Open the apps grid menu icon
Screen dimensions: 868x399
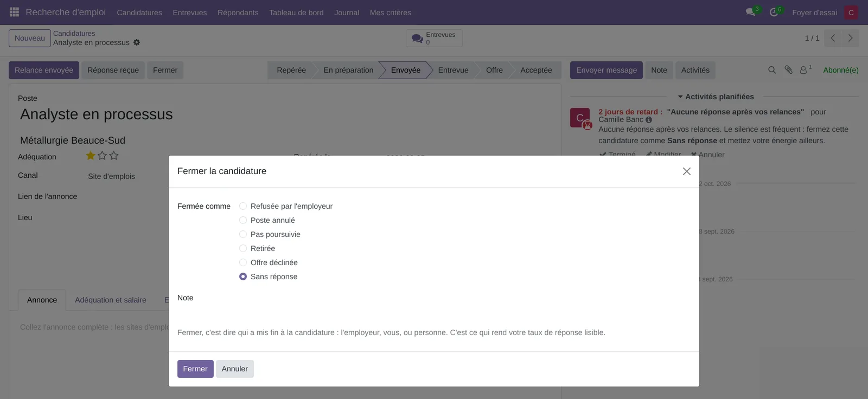[x=15, y=12]
